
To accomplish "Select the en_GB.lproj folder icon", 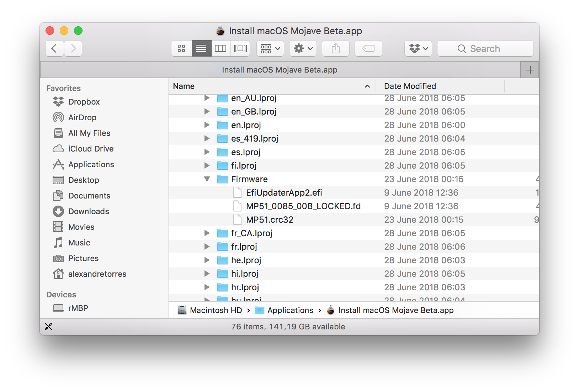I will pos(223,112).
